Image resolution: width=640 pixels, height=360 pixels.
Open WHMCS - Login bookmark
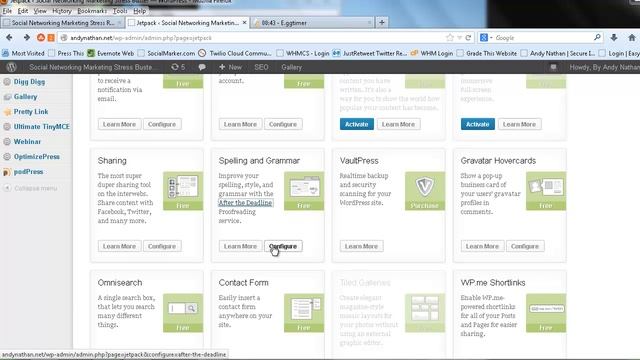(303, 53)
